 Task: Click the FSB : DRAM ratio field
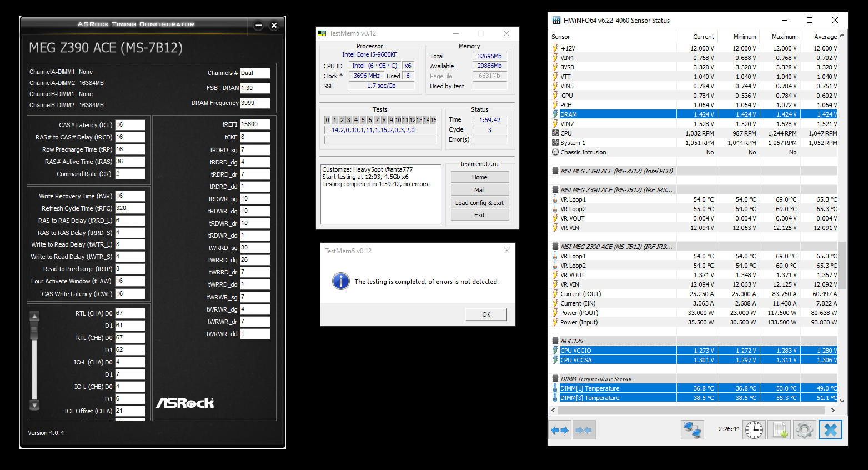click(x=255, y=88)
